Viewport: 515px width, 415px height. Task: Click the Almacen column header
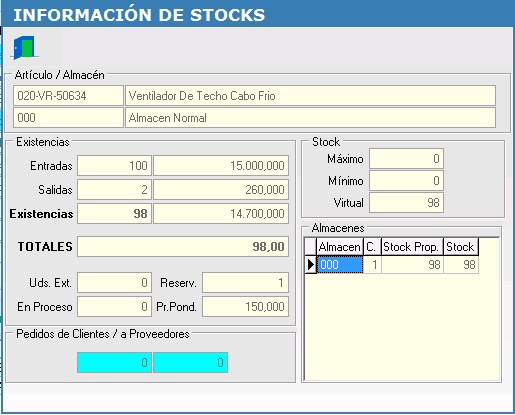tap(340, 247)
